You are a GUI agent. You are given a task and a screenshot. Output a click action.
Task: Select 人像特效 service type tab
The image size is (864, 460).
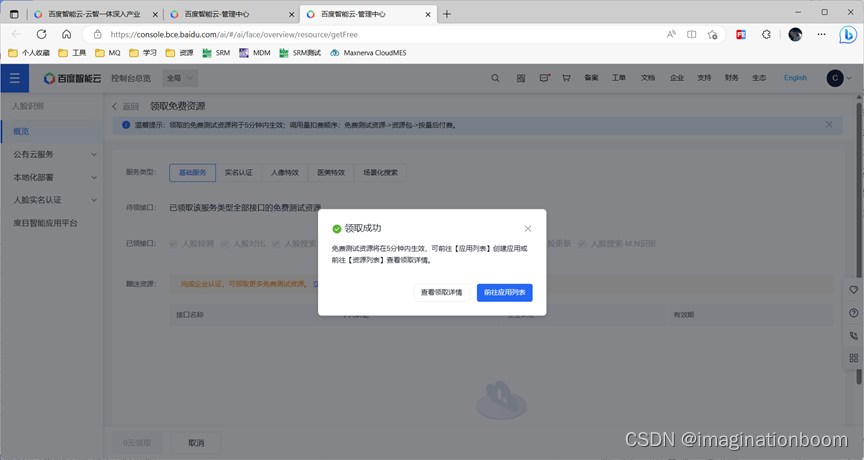[285, 172]
